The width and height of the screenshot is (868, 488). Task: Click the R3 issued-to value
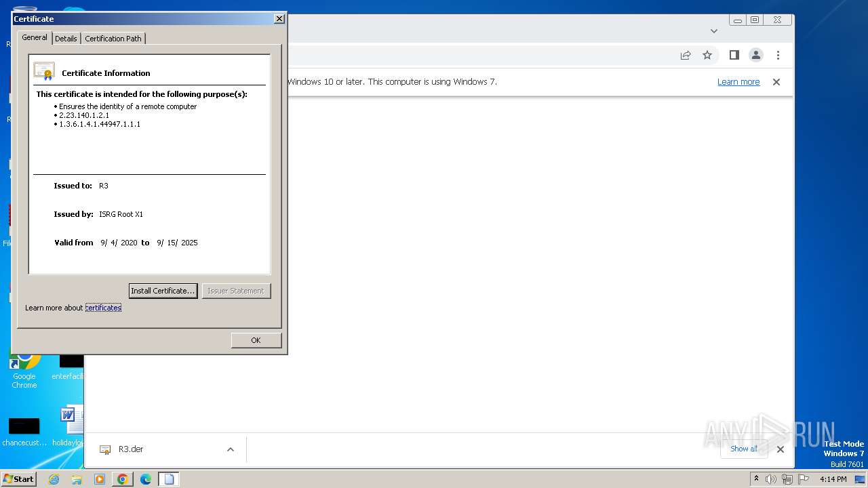tap(104, 186)
